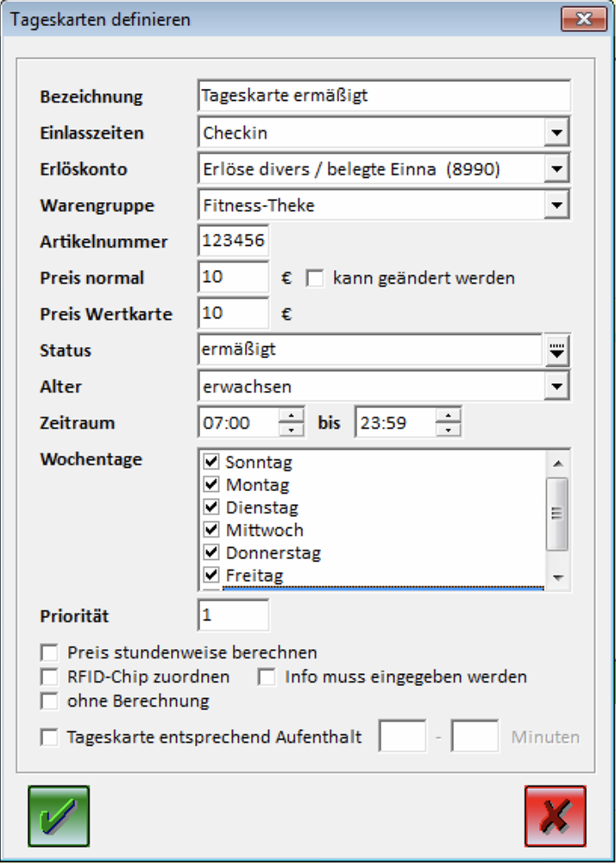
Task: Open the Status picker with dotted arrow
Action: pos(557,350)
